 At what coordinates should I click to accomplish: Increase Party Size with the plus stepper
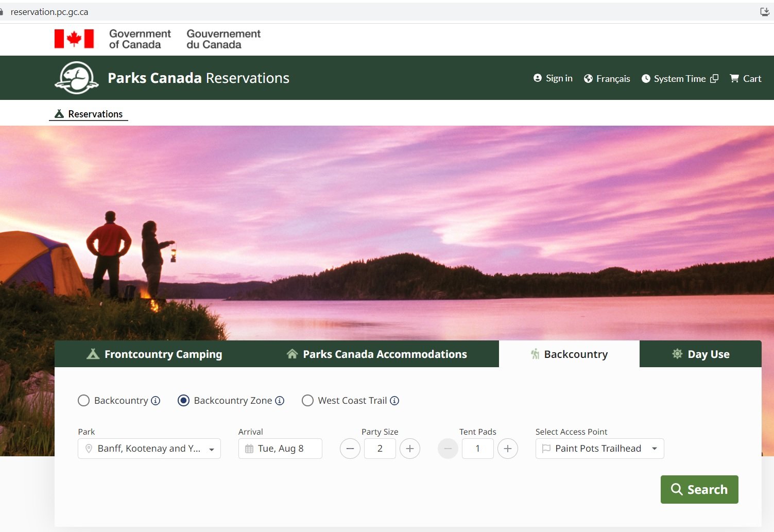coord(410,448)
